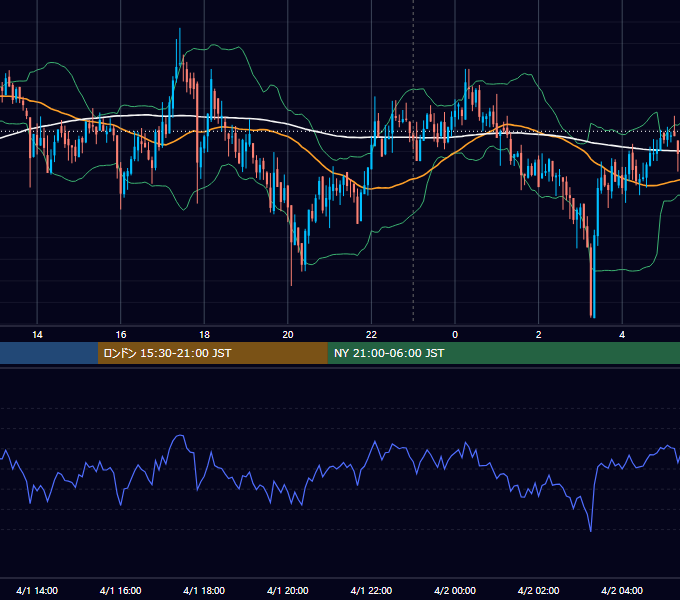Click the 4/1 18:00 label on indicator axis
Image resolution: width=680 pixels, height=600 pixels.
204,590
